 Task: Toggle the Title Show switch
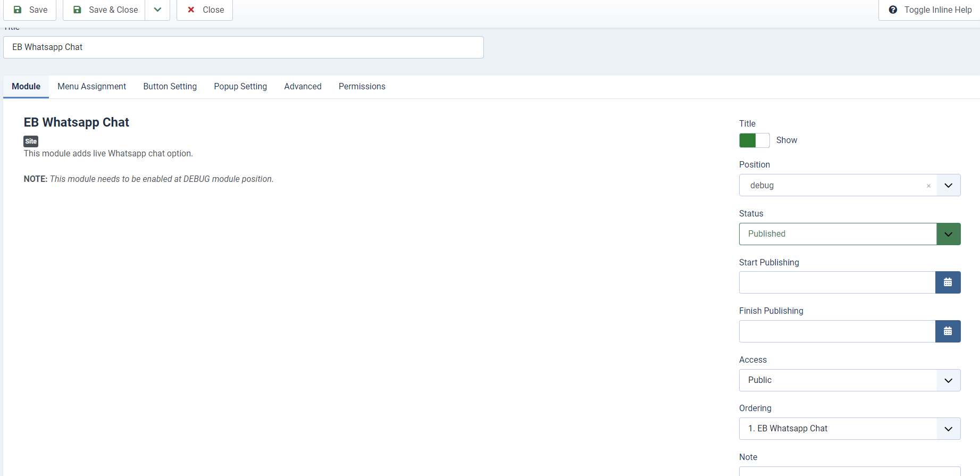[754, 140]
